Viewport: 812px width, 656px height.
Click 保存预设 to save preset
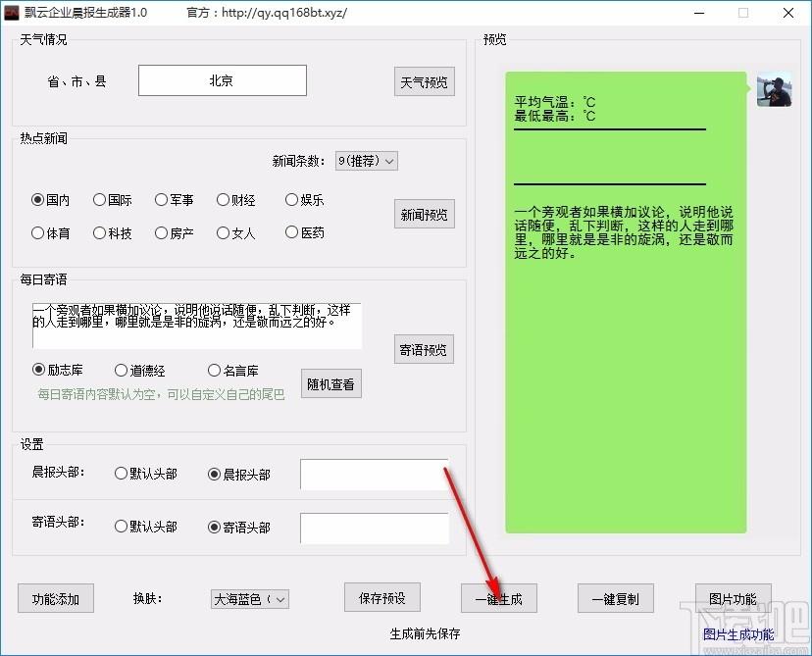click(x=382, y=597)
